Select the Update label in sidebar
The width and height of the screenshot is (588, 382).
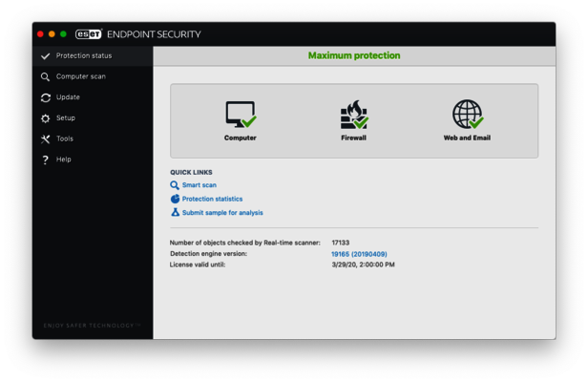68,97
